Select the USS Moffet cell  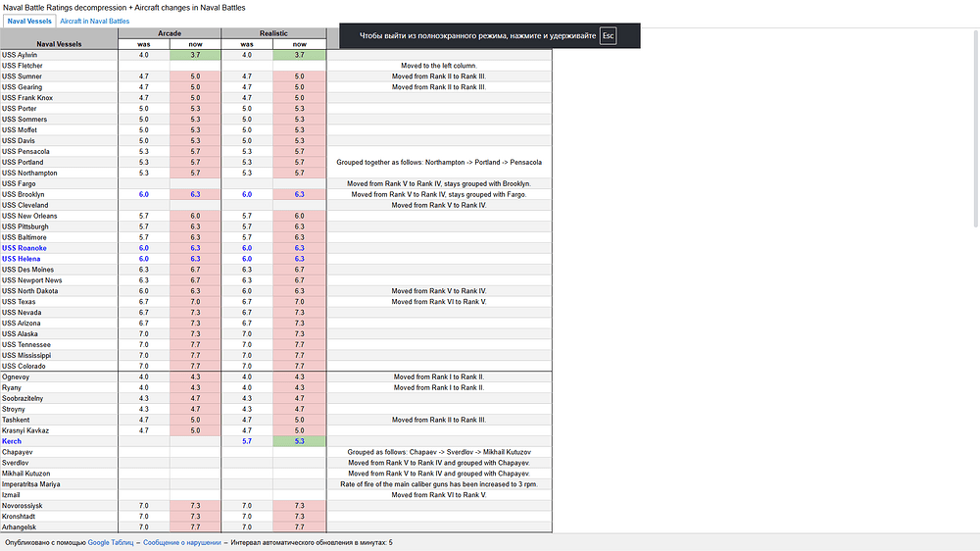(x=59, y=130)
